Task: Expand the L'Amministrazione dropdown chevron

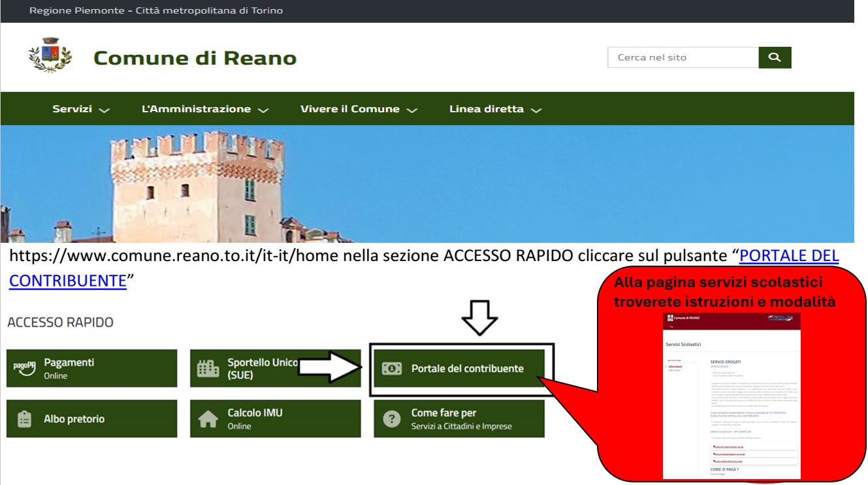Action: pos(263,110)
